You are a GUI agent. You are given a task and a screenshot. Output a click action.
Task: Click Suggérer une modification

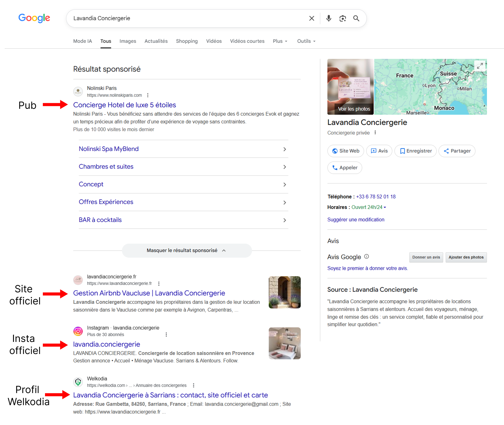356,219
